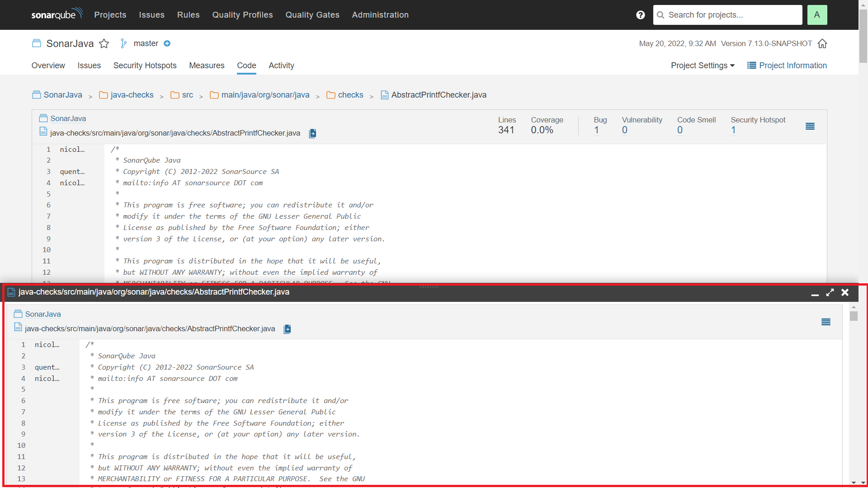Select the master branch selector
868x488 pixels.
click(x=146, y=43)
